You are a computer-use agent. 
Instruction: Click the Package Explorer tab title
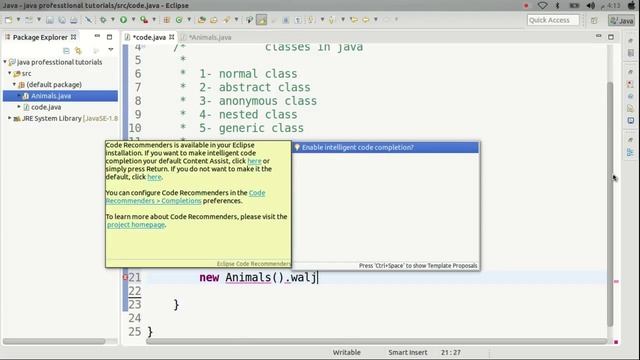pyautogui.click(x=40, y=37)
